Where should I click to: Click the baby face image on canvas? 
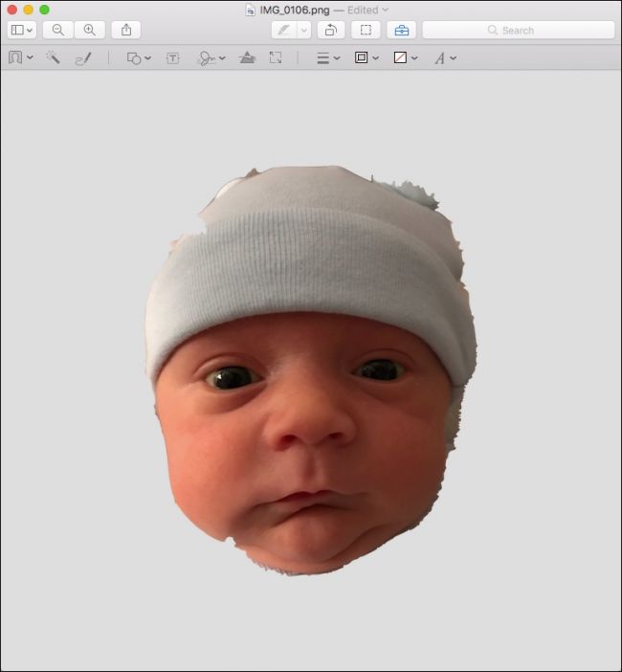tap(311, 370)
